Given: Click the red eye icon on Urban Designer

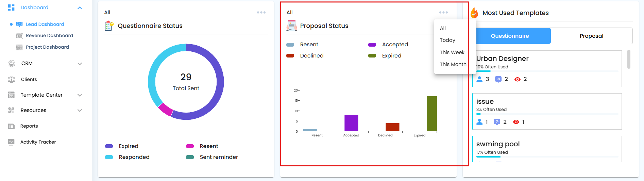Looking at the screenshot, I should 518,79.
